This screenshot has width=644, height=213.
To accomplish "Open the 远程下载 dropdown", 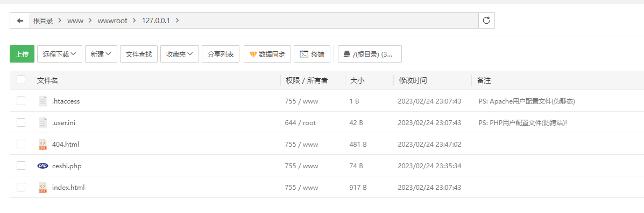I will click(60, 54).
